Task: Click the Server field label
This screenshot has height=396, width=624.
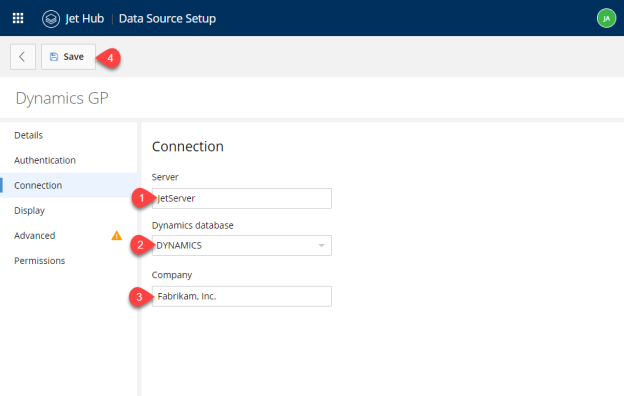Action: (x=165, y=177)
